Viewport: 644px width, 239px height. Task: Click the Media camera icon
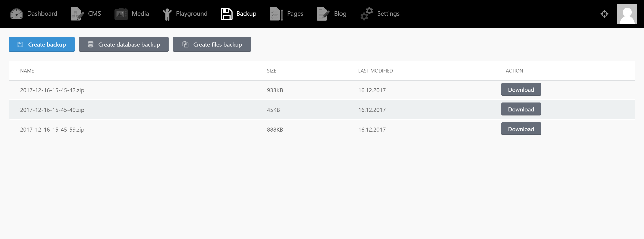tap(121, 14)
